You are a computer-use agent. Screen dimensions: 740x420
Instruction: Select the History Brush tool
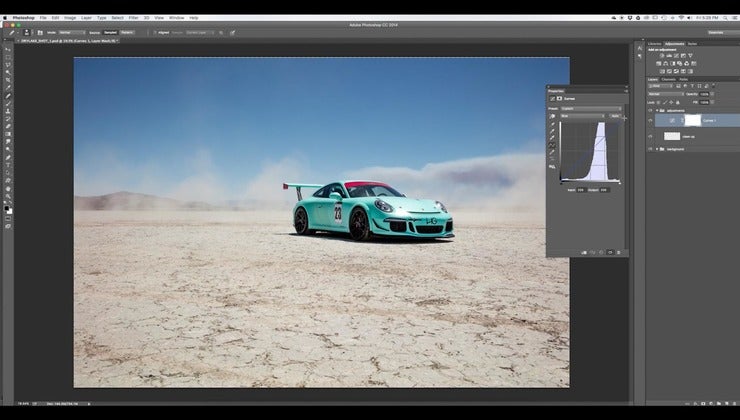[x=8, y=119]
